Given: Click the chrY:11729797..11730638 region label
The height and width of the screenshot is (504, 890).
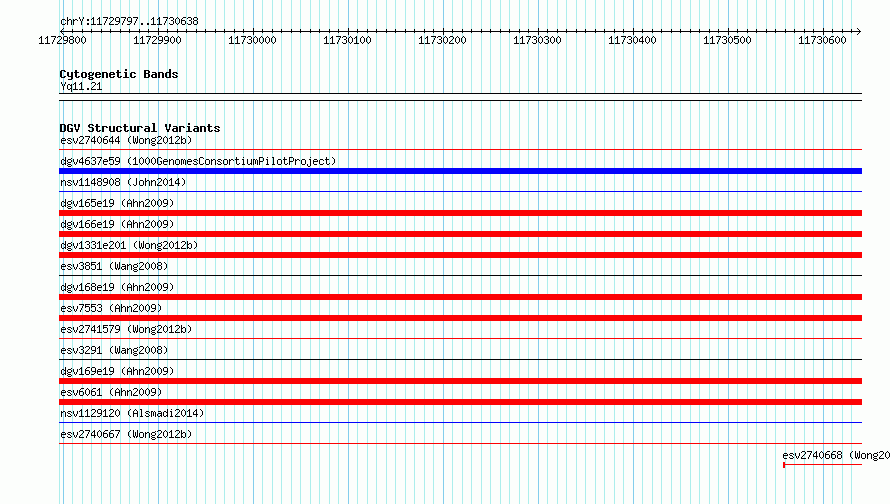Looking at the screenshot, I should [129, 21].
